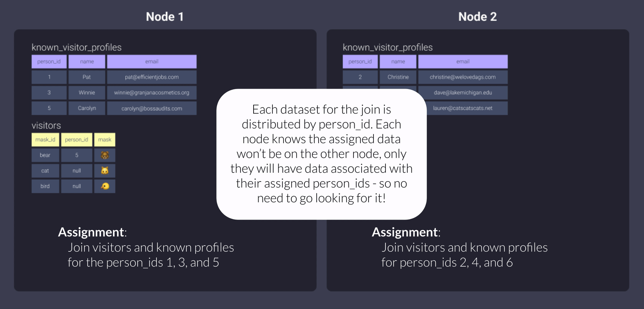Viewport: 644px width, 309px height.
Task: Click the cat mask emoji
Action: coord(105,171)
